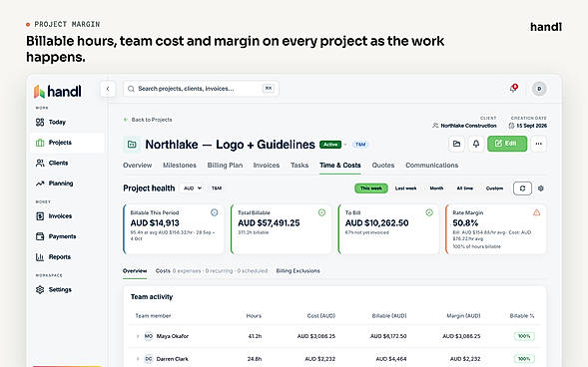This screenshot has height=367, width=588.
Task: Select the Month period filter
Action: pyautogui.click(x=436, y=188)
